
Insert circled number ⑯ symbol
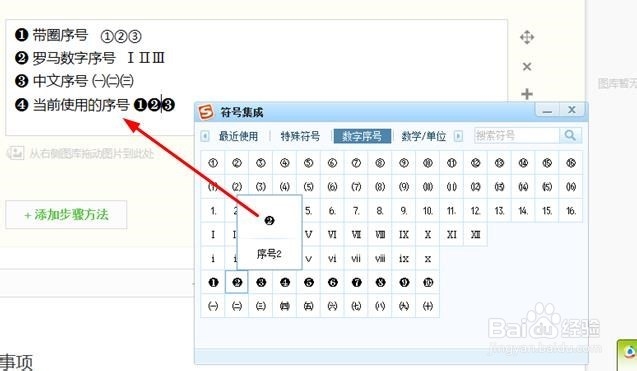571,163
